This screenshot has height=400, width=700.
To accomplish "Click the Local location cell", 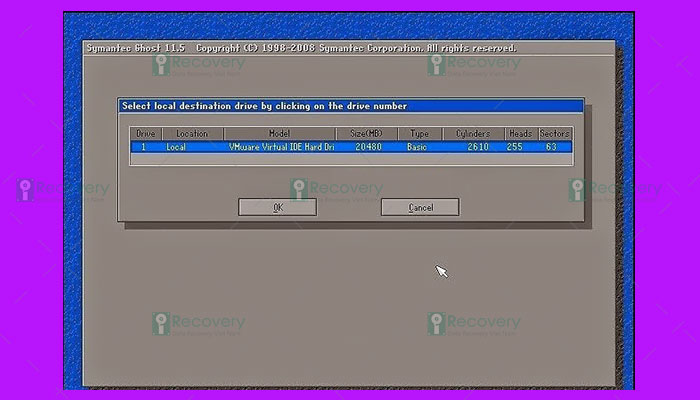I will [176, 147].
